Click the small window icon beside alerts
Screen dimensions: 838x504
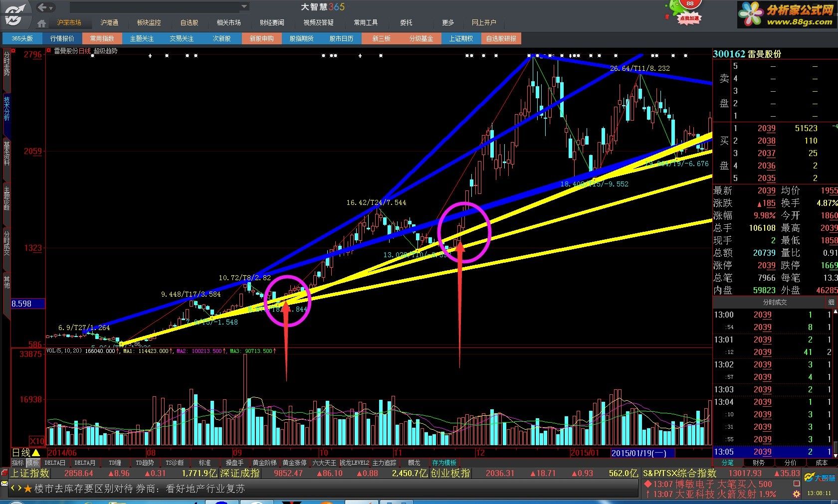click(797, 483)
